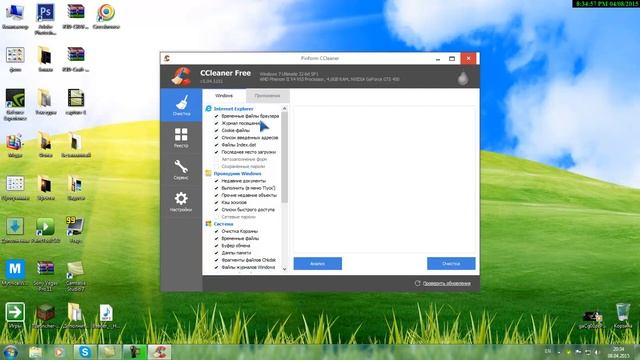
Task: Toggle the Буфер обмена checkbox
Action: (216, 246)
